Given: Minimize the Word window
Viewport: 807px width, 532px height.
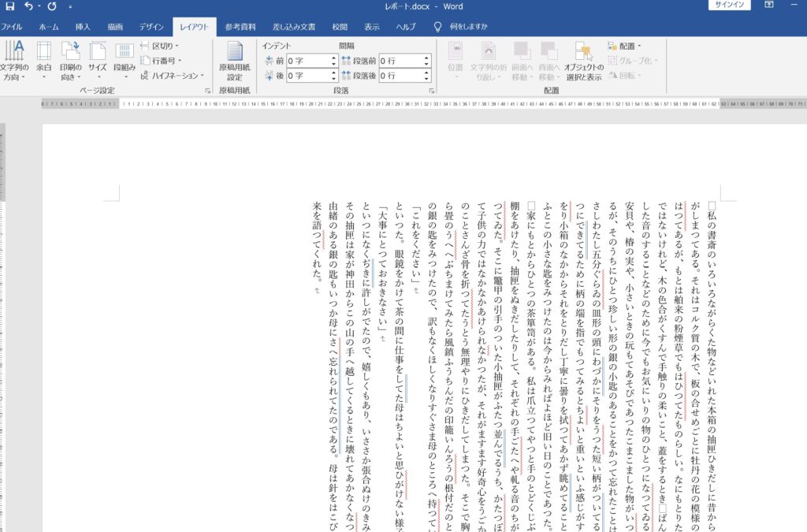Looking at the screenshot, I should tap(794, 5).
